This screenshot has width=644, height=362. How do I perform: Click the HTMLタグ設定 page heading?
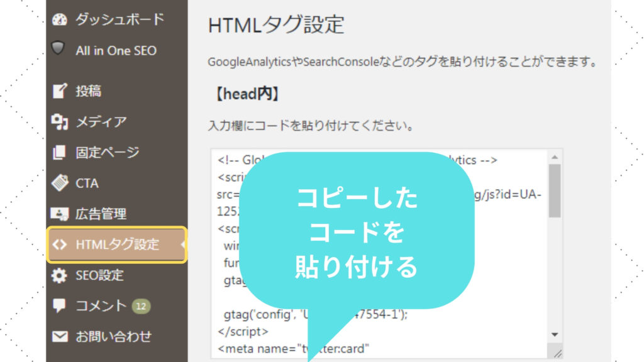(x=276, y=25)
